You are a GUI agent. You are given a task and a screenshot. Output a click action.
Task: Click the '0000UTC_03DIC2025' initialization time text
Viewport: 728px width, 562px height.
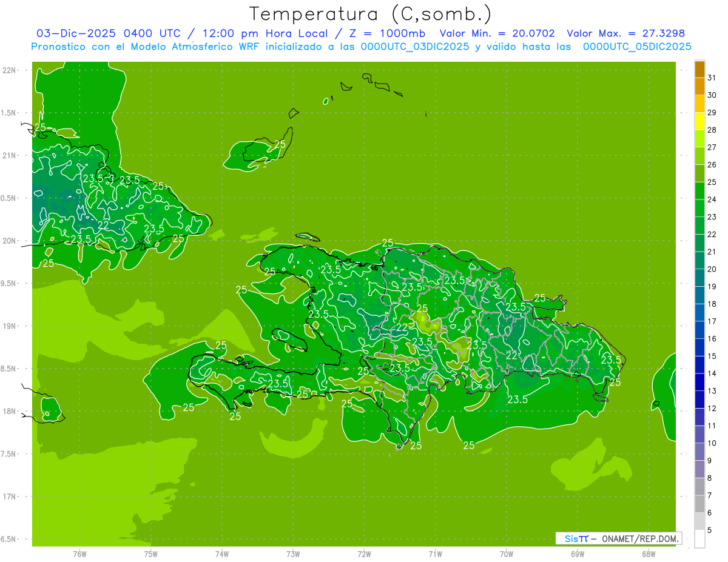click(415, 46)
